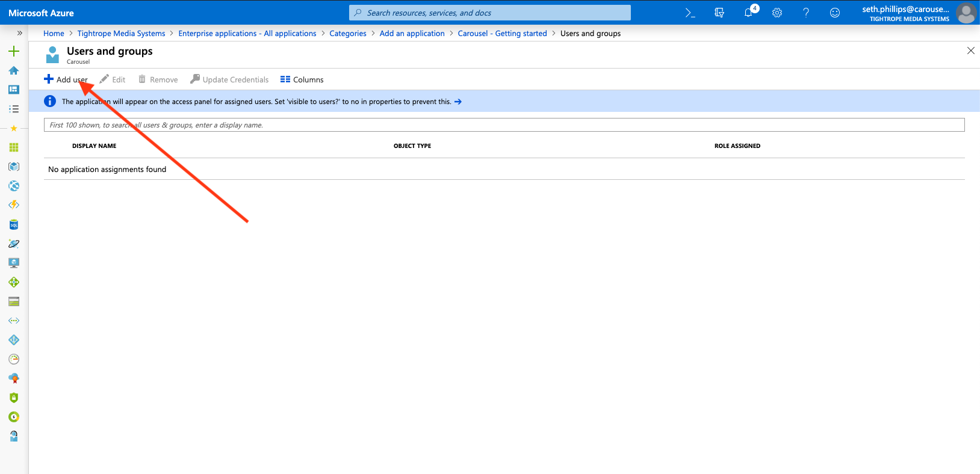Click the Favorites star icon in sidebar

pyautogui.click(x=14, y=128)
